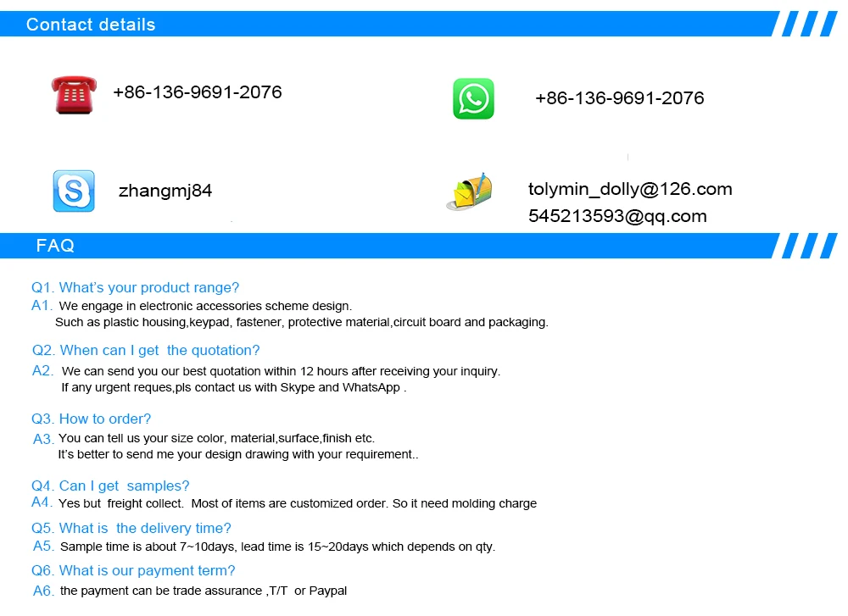Click answer line about electronic accessories scheme design
The image size is (848, 616).
205,306
